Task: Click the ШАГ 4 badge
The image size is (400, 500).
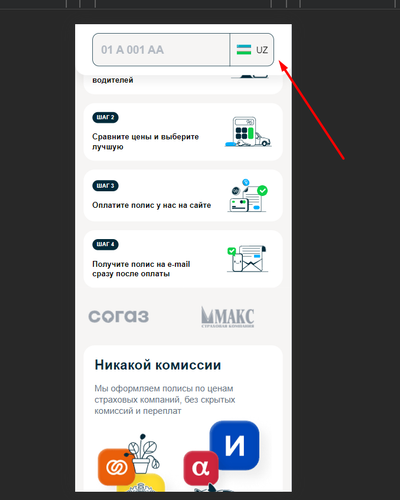Action: pos(105,244)
